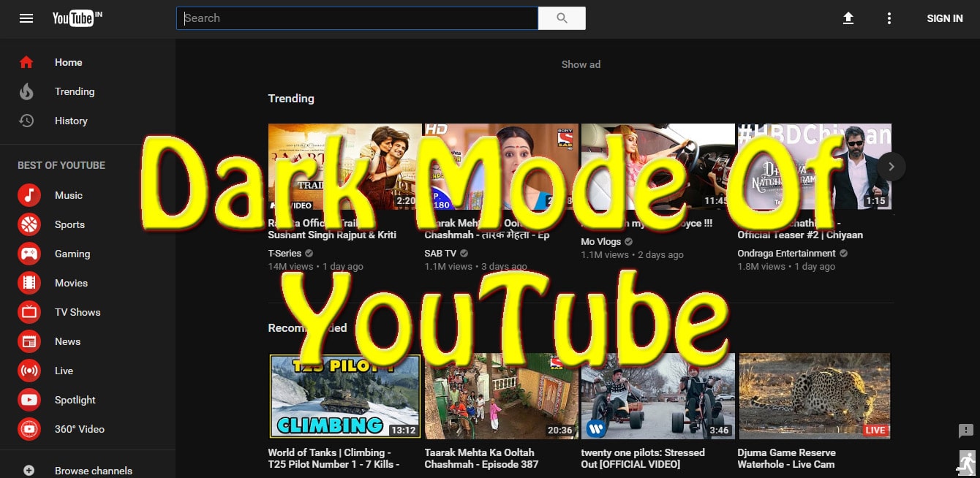Viewport: 980px width, 478px height.
Task: Select the Spotlight channel icon
Action: (29, 400)
